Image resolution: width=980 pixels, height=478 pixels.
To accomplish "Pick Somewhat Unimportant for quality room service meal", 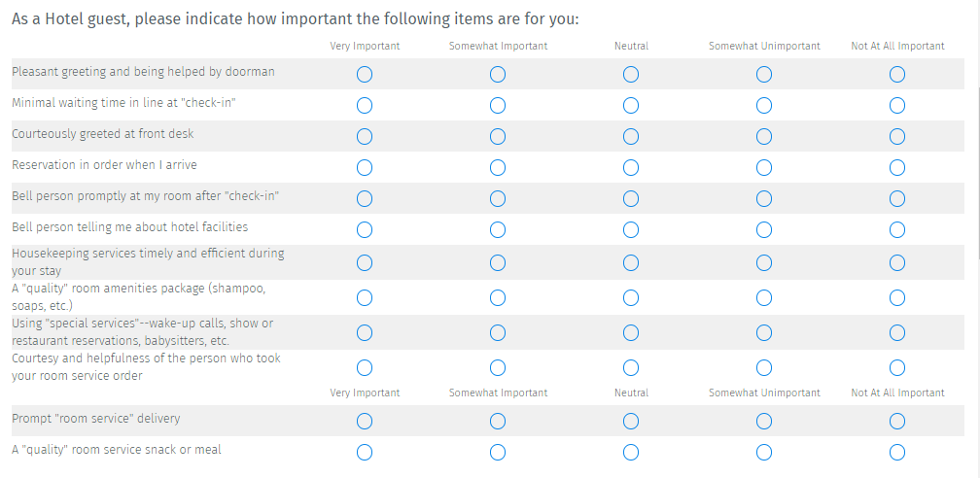I will [764, 452].
